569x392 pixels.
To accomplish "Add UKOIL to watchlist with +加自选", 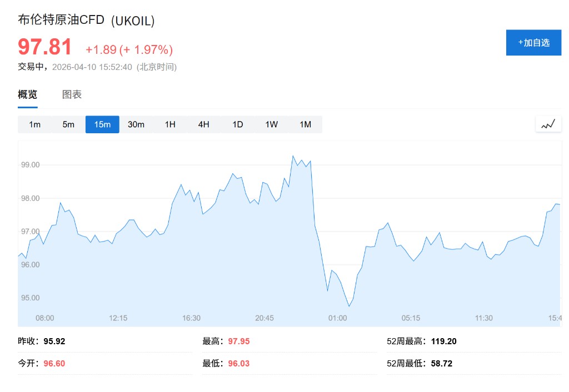I will pyautogui.click(x=533, y=43).
